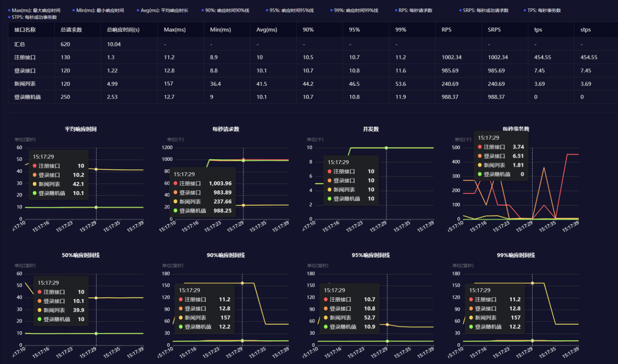Click the 总响应时间(s) column header

coord(123,30)
